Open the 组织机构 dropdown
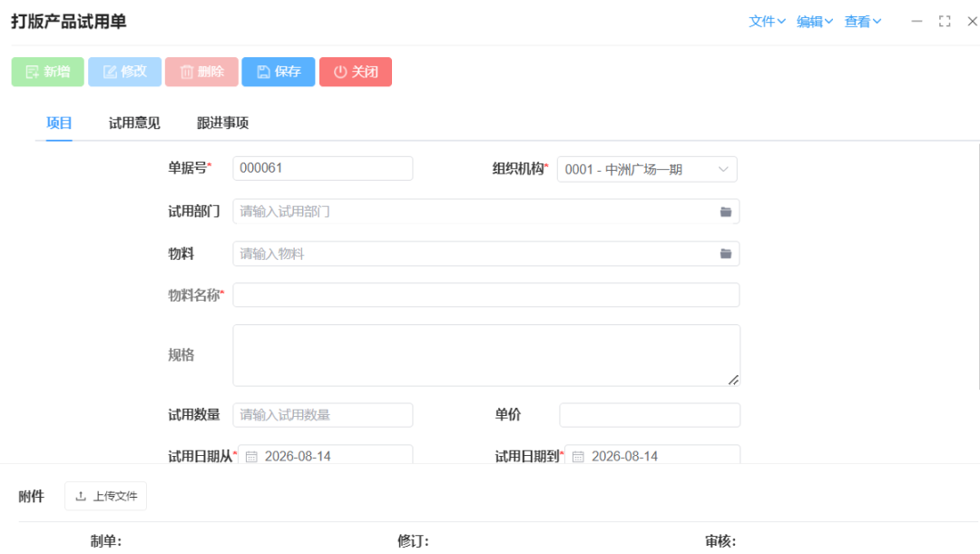This screenshot has width=980, height=554. tap(647, 170)
